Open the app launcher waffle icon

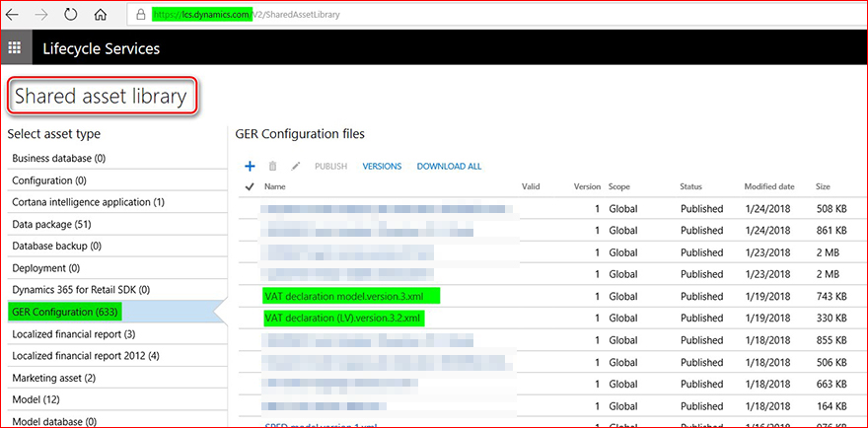(x=15, y=47)
